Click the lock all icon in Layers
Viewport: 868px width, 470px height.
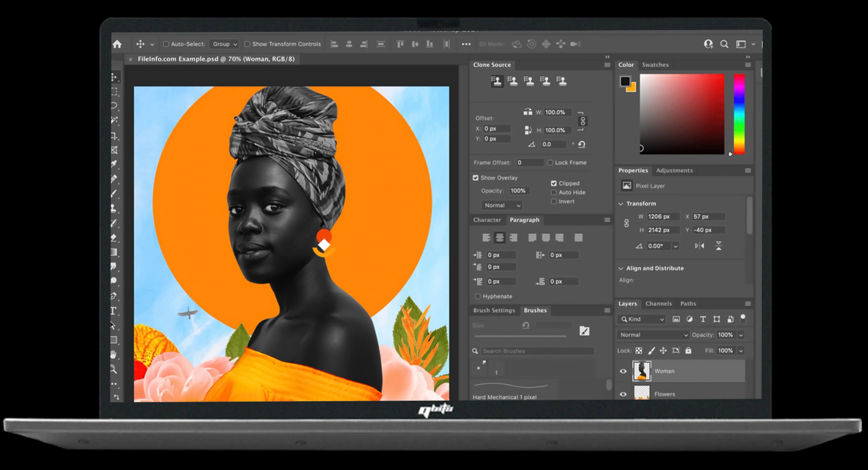[x=688, y=351]
